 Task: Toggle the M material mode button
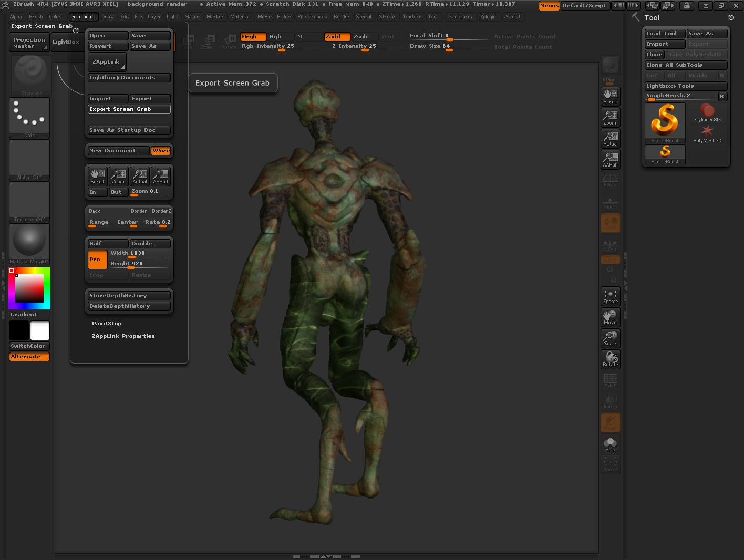(307, 37)
